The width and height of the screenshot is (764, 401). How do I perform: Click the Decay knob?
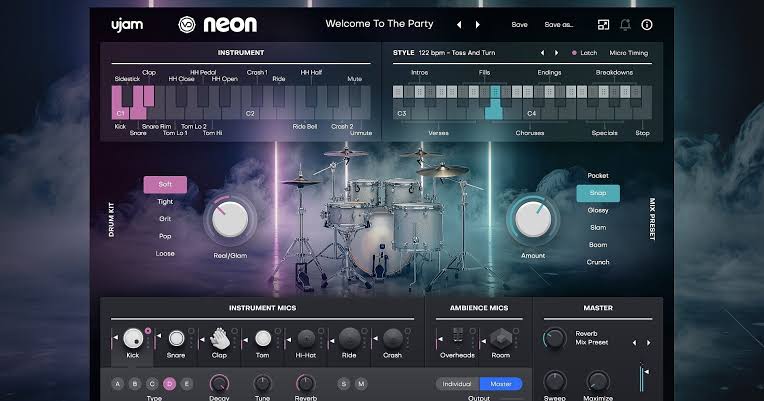[219, 383]
